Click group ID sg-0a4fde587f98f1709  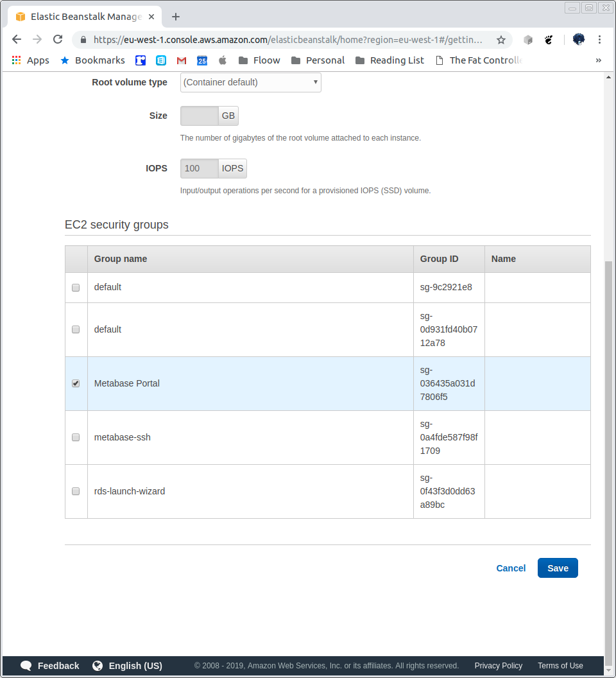click(449, 437)
